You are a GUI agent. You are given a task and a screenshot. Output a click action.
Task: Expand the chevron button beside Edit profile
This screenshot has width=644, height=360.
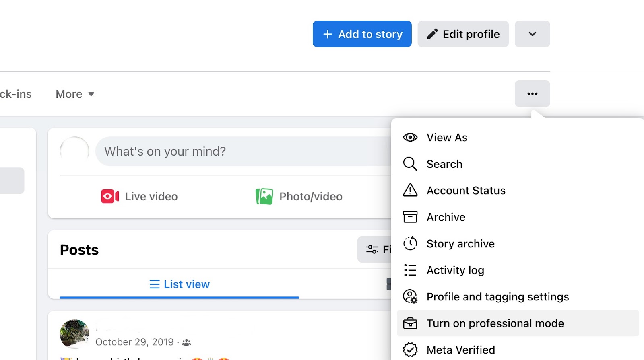point(532,34)
